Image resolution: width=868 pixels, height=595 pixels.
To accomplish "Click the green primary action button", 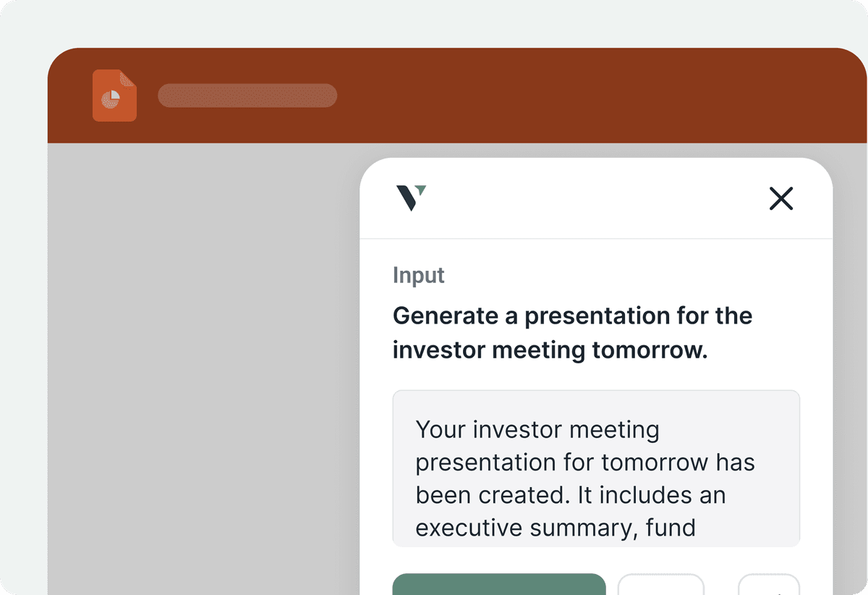I will pyautogui.click(x=499, y=585).
